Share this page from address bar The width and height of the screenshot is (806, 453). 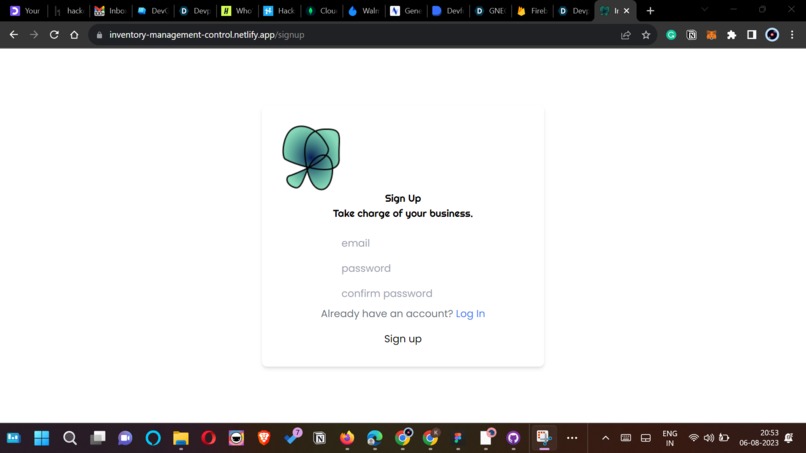coord(626,35)
